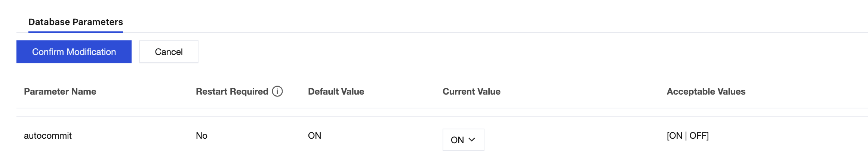Click the Parameter Name column header
Viewport: 868px width, 163px height.
coord(60,92)
